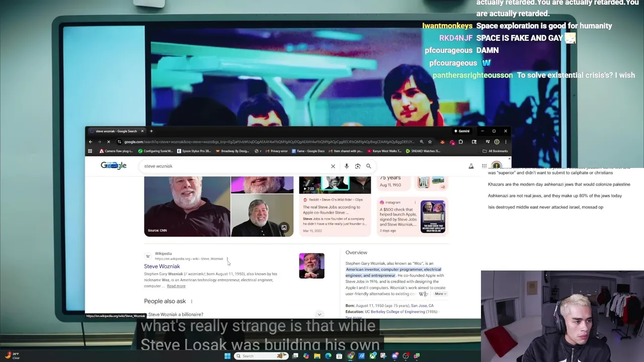The height and width of the screenshot is (362, 644).
Task: Open Camera Raw plug-in bookmark
Action: pos(116,151)
